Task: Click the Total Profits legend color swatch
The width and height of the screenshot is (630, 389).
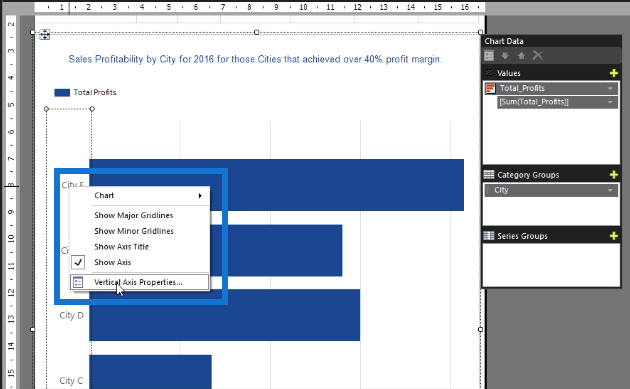Action: [x=62, y=93]
